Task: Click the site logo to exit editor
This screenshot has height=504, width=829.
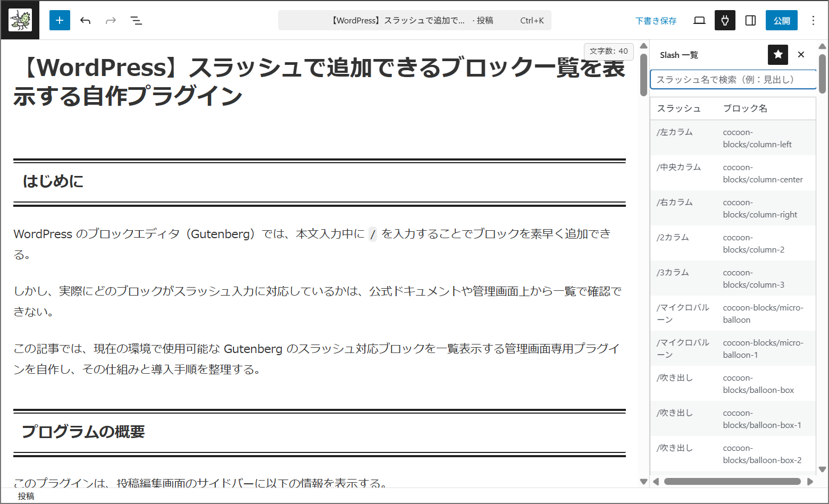Action: tap(20, 20)
